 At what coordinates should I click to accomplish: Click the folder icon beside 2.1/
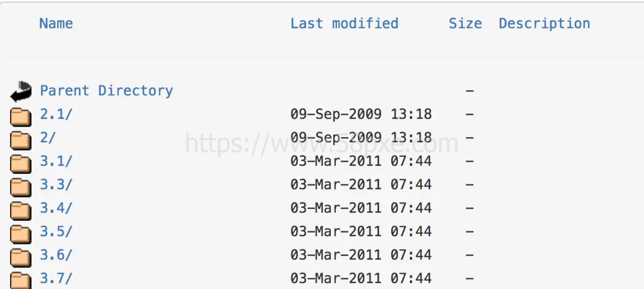(21, 115)
